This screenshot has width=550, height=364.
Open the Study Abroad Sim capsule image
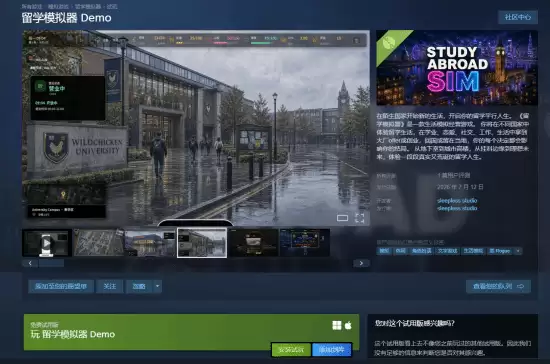pyautogui.click(x=457, y=68)
